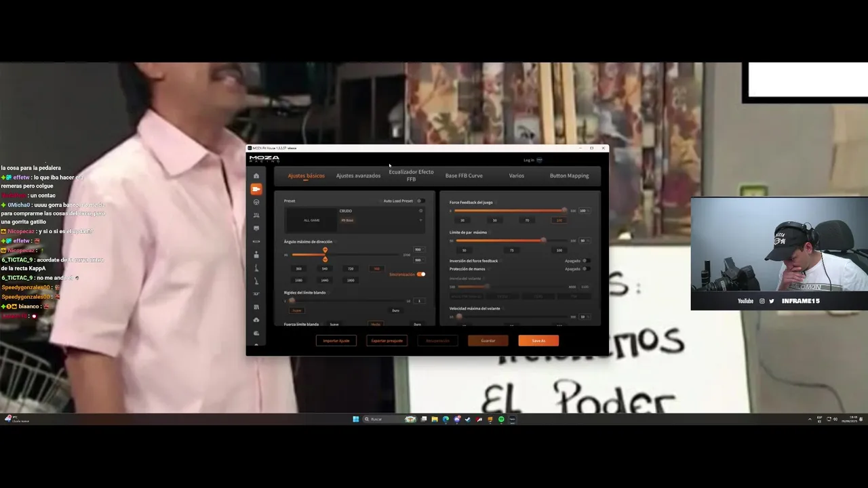Set Force Feedback del juego to 70

tap(527, 220)
